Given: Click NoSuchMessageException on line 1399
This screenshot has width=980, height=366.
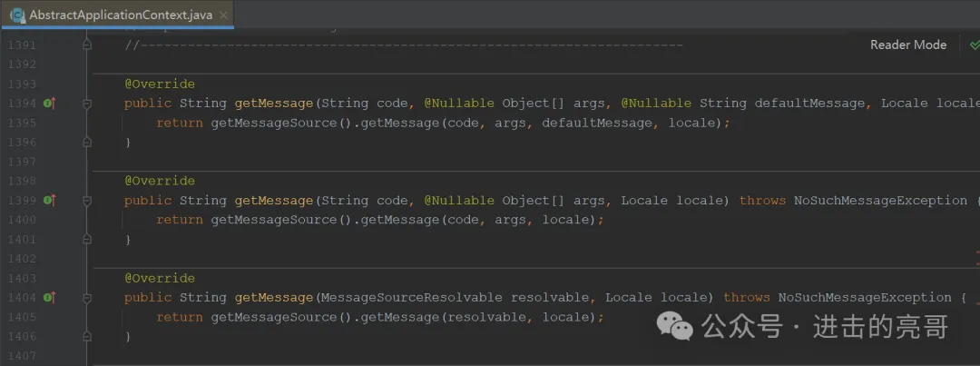Looking at the screenshot, I should click(x=880, y=200).
